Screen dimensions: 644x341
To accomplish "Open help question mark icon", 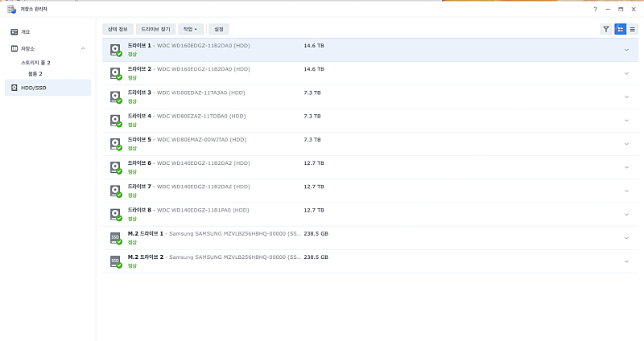I will click(595, 9).
